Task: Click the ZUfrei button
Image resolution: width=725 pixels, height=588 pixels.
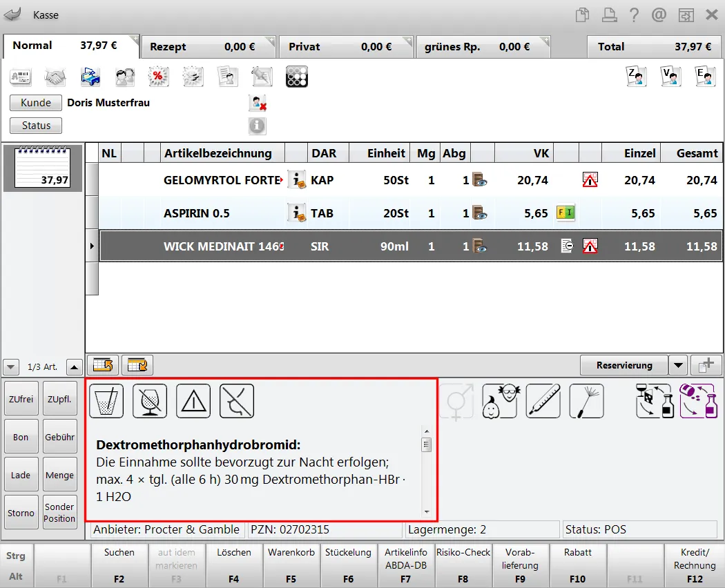Action: pos(21,398)
